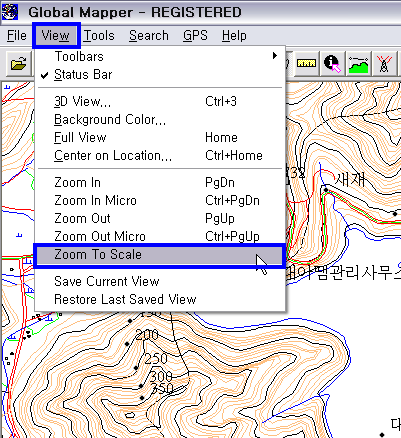Close the open View menu
Image resolution: width=401 pixels, height=438 pixels.
(x=56, y=35)
